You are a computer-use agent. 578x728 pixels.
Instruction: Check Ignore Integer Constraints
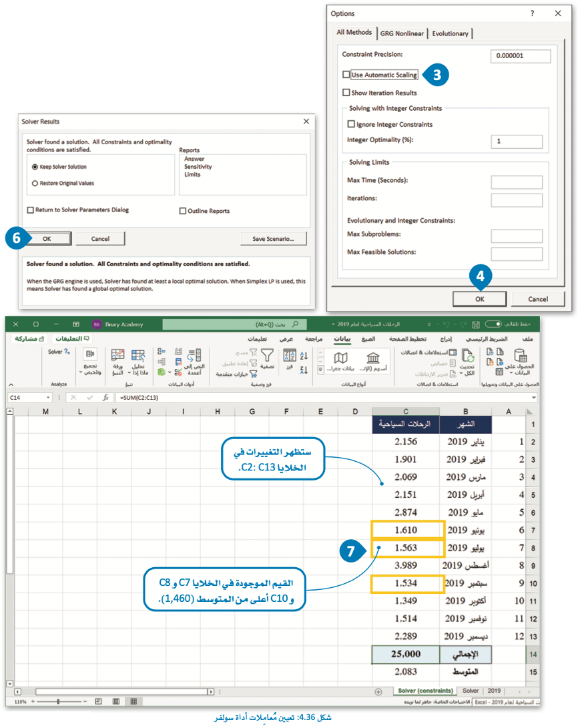click(x=352, y=124)
